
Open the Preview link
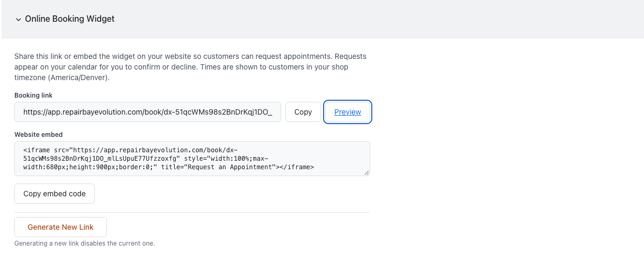point(347,112)
